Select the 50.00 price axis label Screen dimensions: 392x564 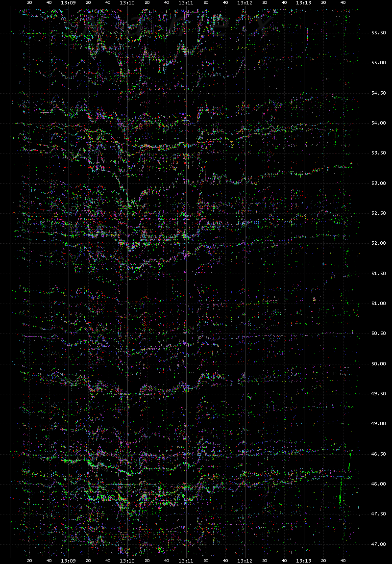[379, 364]
